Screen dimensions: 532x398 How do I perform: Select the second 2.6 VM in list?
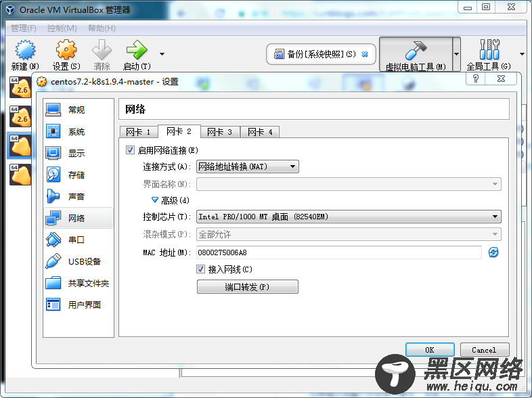click(20, 116)
